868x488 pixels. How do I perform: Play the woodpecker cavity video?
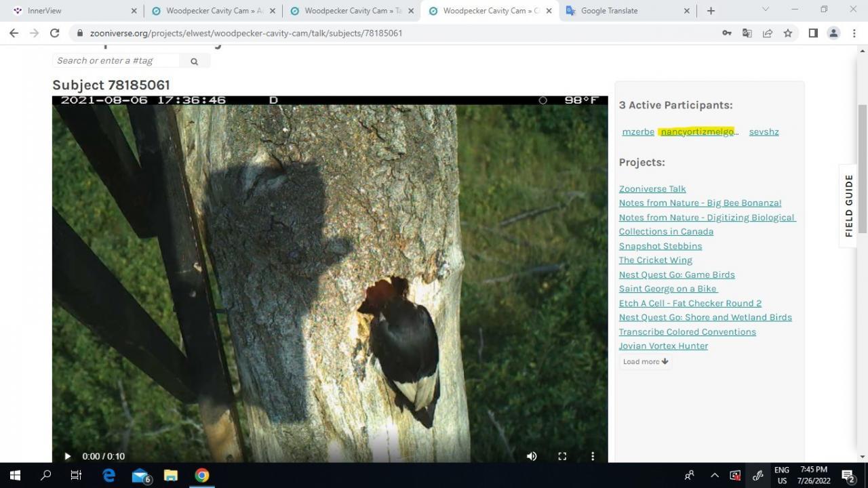(x=67, y=456)
